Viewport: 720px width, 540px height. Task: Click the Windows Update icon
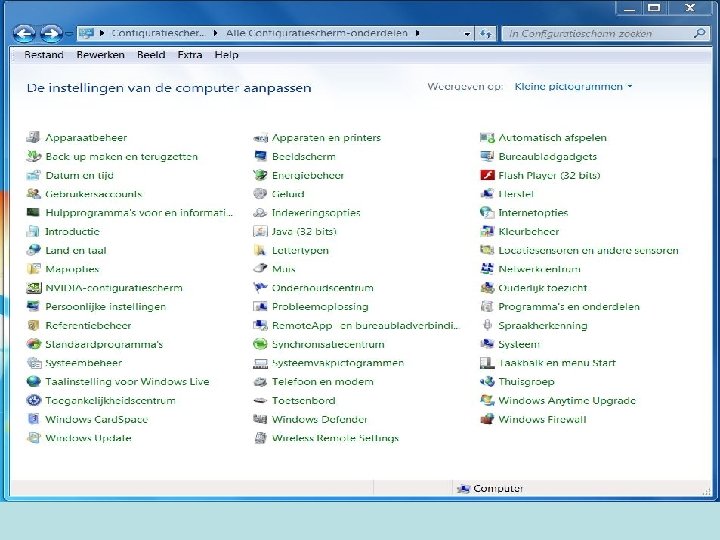point(33,438)
